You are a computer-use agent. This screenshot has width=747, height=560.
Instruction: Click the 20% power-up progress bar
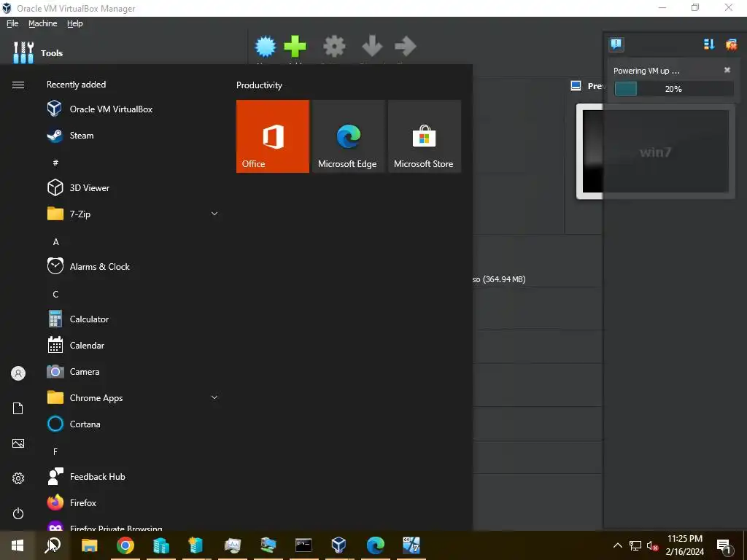673,88
